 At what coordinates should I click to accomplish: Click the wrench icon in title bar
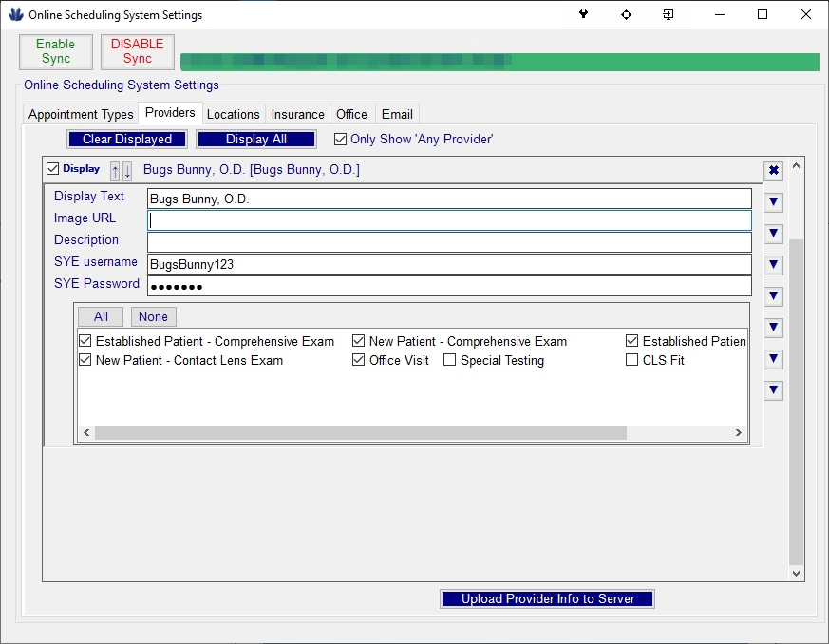[583, 15]
